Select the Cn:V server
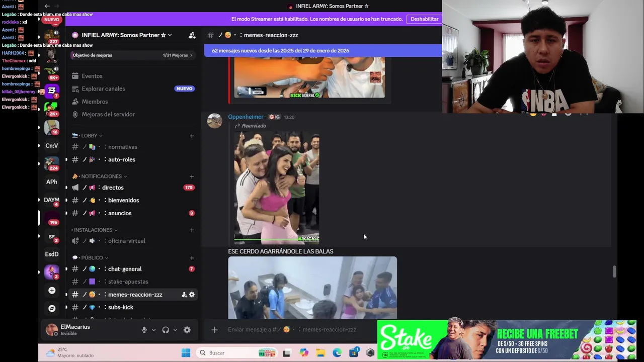This screenshot has height=362, width=644. [x=52, y=146]
